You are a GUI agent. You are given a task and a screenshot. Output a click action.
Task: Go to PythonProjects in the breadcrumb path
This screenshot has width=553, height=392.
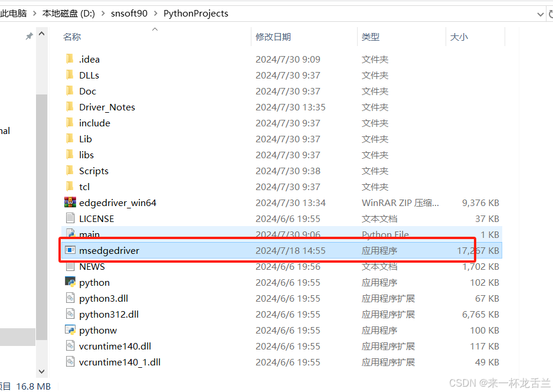click(x=195, y=13)
